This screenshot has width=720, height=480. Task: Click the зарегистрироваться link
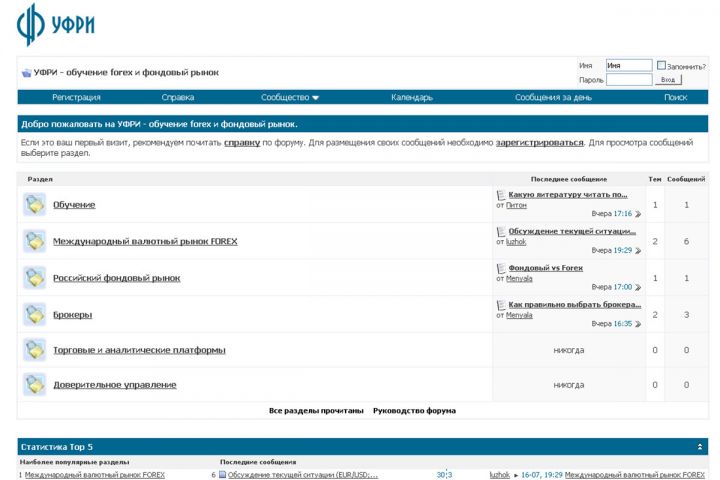540,143
